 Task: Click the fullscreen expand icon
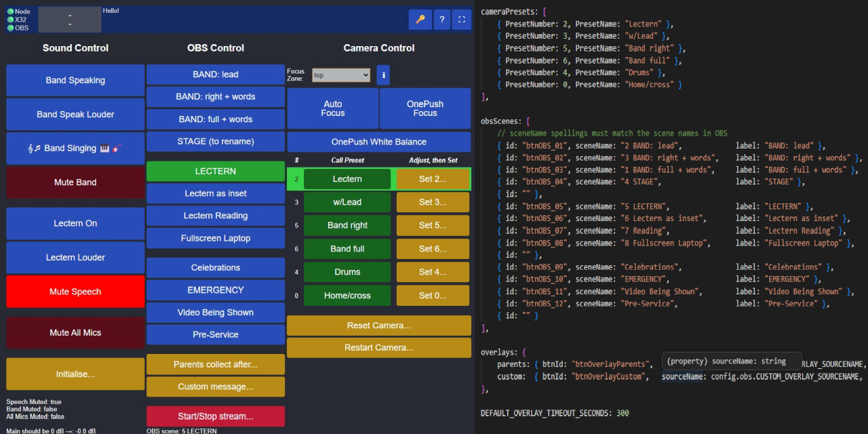(x=462, y=20)
